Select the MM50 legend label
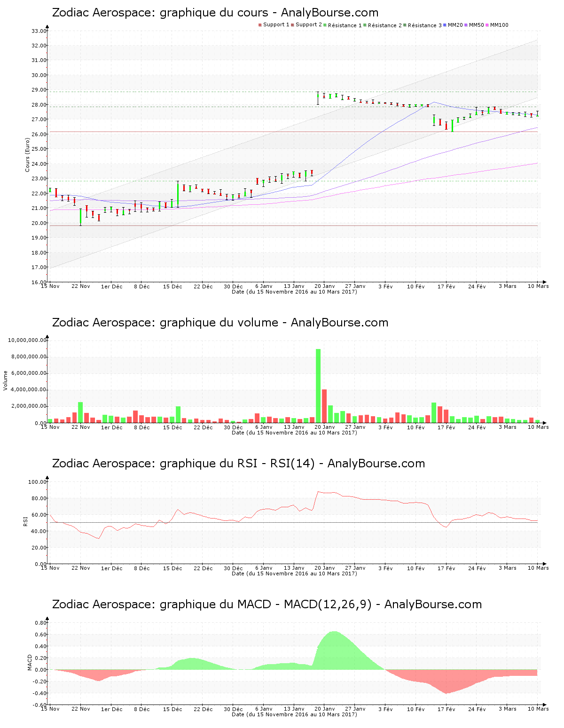Screen dimensions: 564x728 [x=477, y=25]
